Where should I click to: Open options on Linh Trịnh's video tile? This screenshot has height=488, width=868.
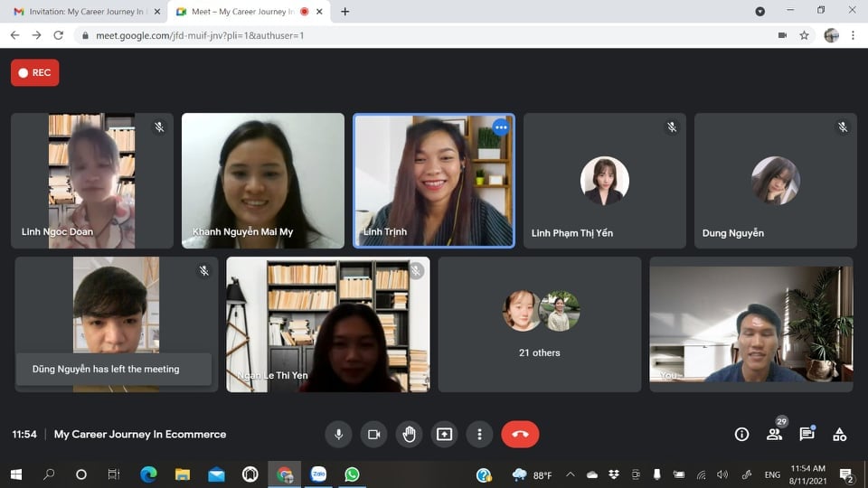click(501, 127)
